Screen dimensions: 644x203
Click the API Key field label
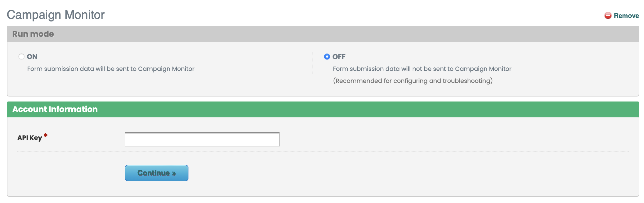coord(30,138)
